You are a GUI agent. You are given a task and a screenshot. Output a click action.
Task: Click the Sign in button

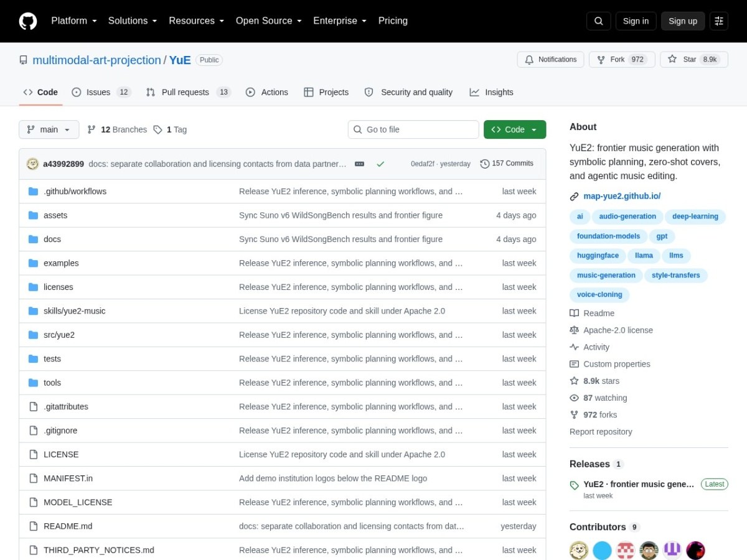coord(636,21)
